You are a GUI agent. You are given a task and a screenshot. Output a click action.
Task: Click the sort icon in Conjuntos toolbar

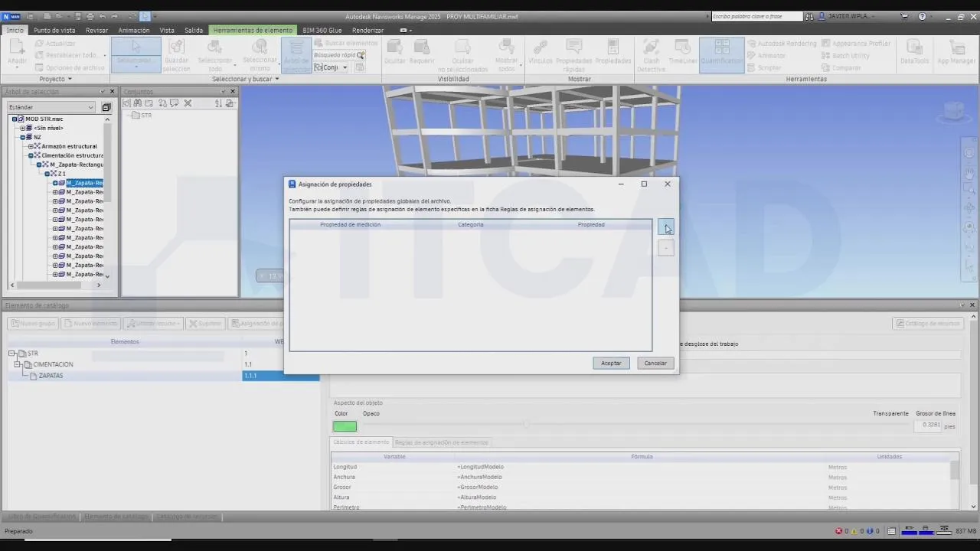click(218, 103)
